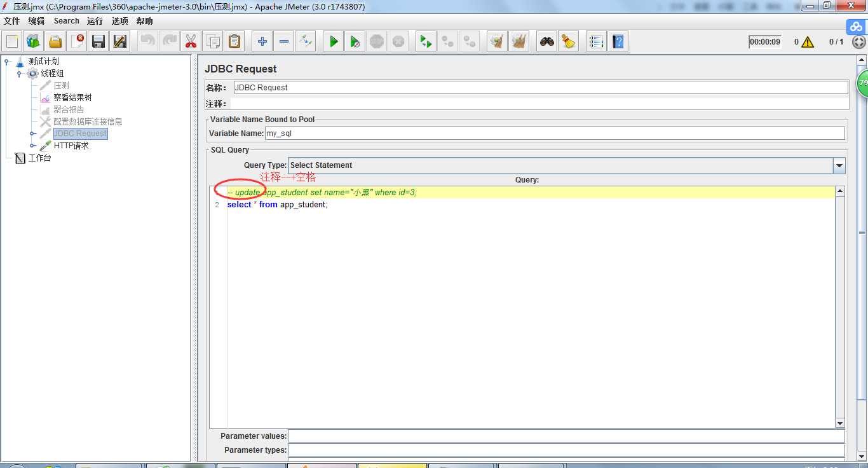The image size is (868, 468).
Task: Click the Redo arrow icon
Action: (170, 41)
